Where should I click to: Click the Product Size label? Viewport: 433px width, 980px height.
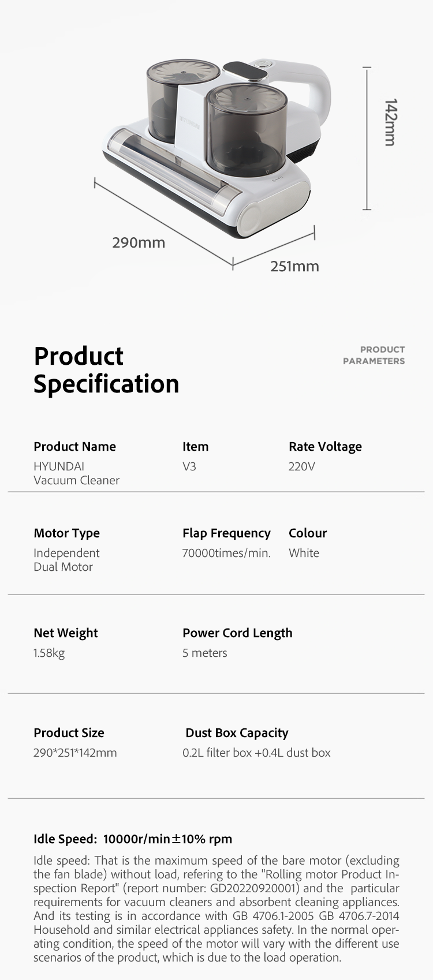[69, 732]
